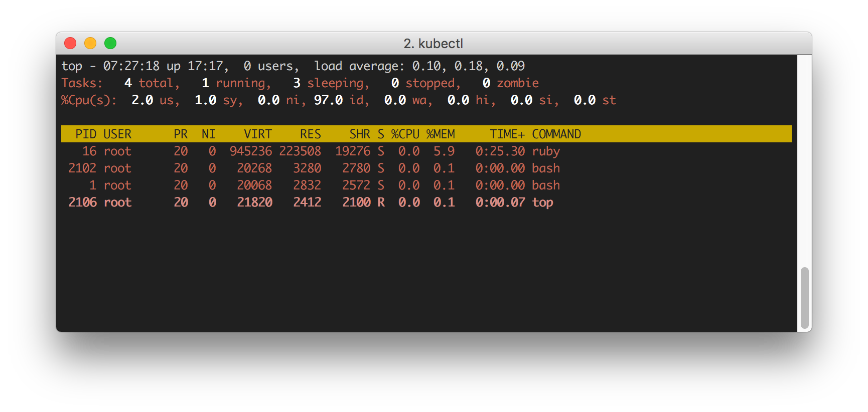Click the 'sleeping' task count label
Viewport: 868px width, 412px height.
(x=335, y=83)
